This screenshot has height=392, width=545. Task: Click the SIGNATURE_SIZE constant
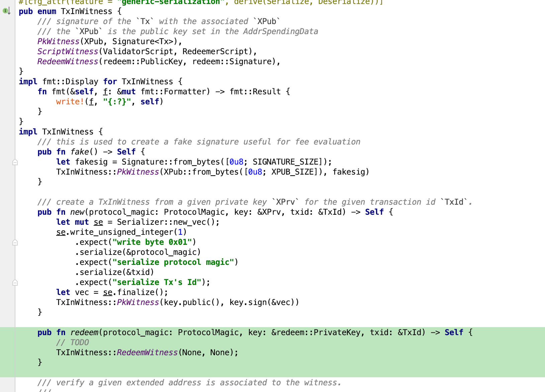click(286, 162)
